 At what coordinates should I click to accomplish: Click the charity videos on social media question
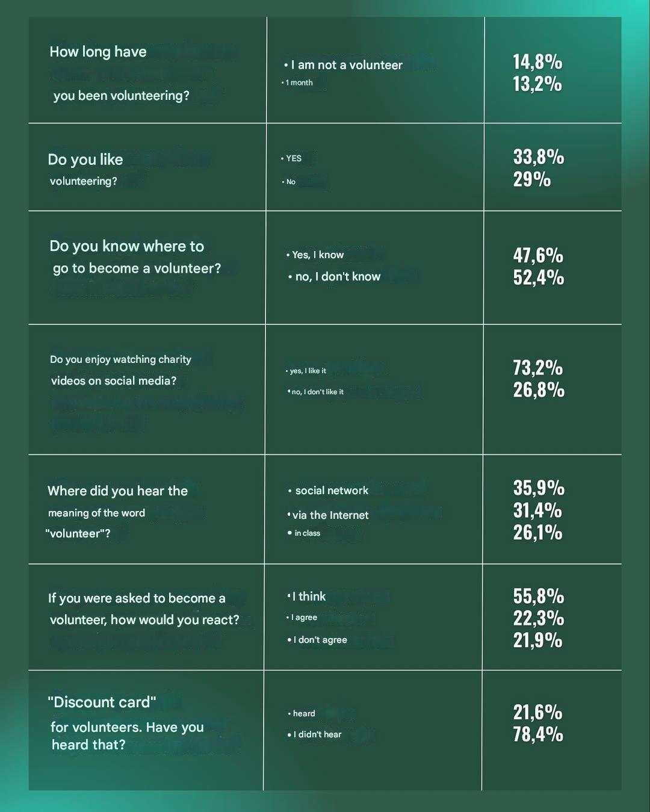[x=120, y=370]
